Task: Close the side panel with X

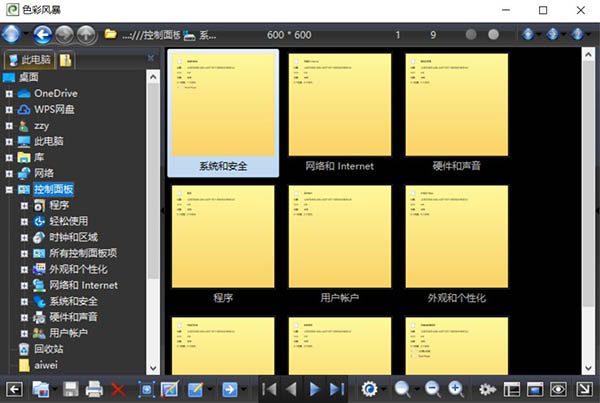Action: [x=151, y=58]
